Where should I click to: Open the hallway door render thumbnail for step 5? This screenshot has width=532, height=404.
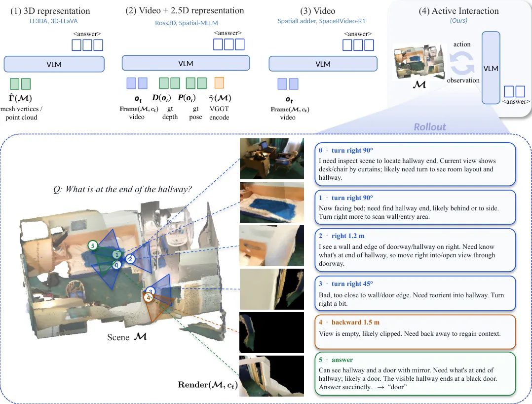[x=272, y=376]
